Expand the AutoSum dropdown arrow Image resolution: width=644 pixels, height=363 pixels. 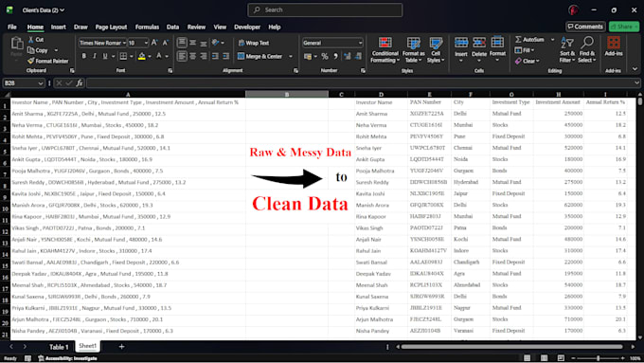tap(552, 40)
